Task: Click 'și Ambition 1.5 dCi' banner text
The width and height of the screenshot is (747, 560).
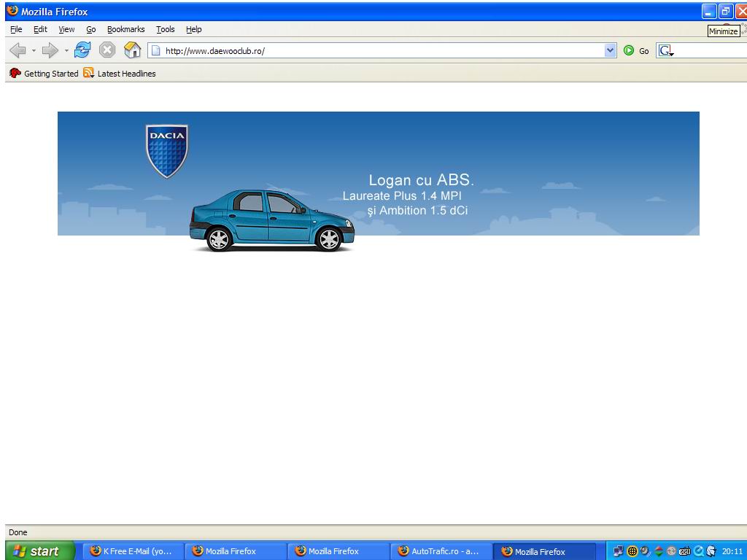Action: pos(417,211)
